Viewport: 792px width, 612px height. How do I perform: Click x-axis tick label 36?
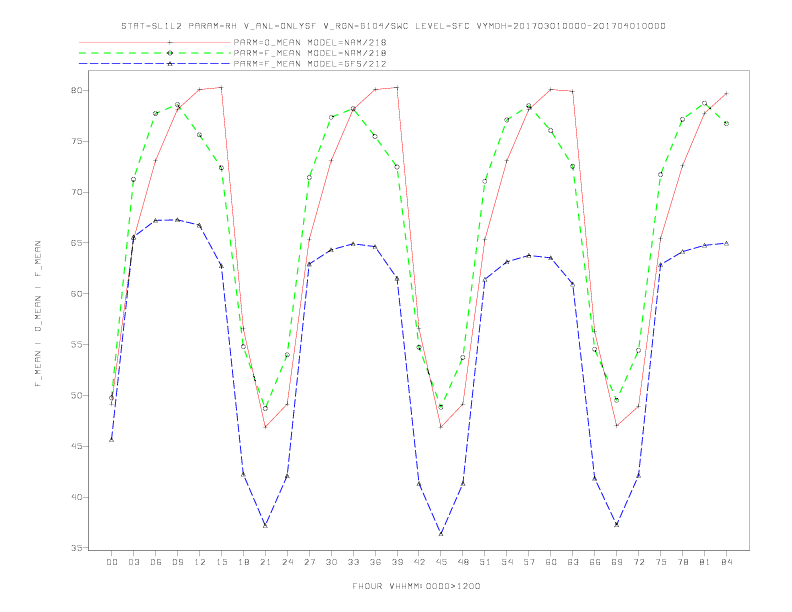click(375, 562)
